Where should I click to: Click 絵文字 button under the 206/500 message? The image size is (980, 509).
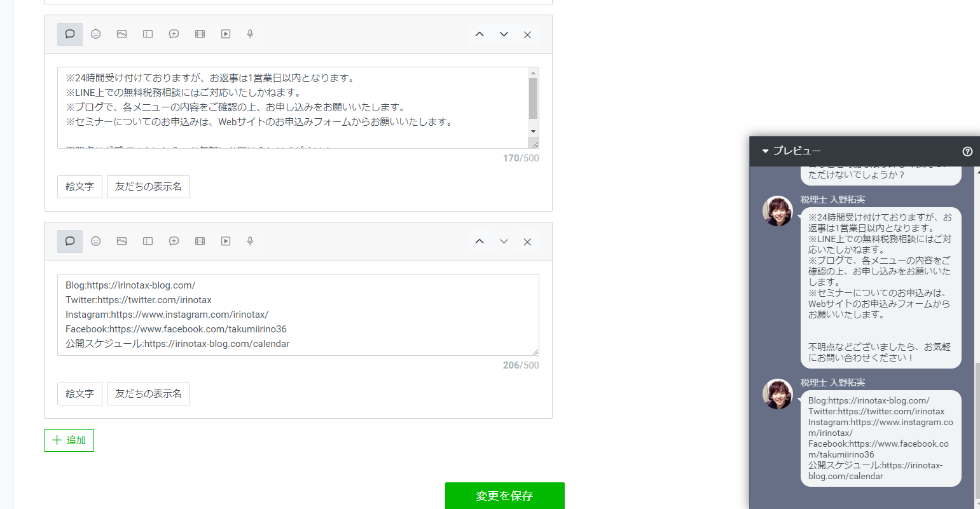pyautogui.click(x=79, y=394)
